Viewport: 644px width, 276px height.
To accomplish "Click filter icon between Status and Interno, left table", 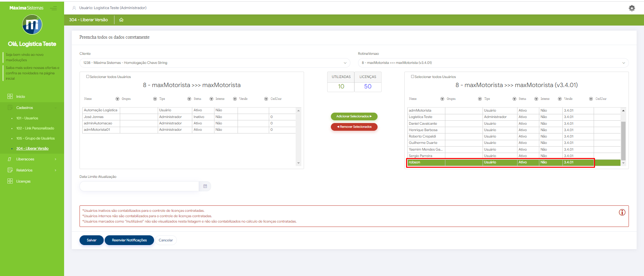I will (211, 99).
